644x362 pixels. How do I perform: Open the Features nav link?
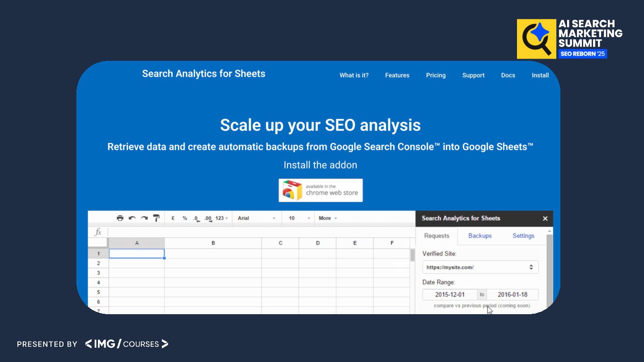point(397,75)
